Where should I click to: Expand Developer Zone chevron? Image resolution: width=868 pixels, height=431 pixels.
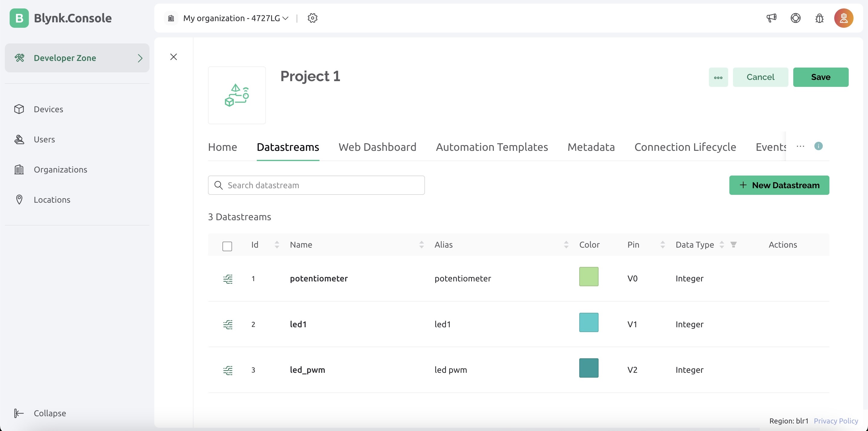(x=140, y=58)
